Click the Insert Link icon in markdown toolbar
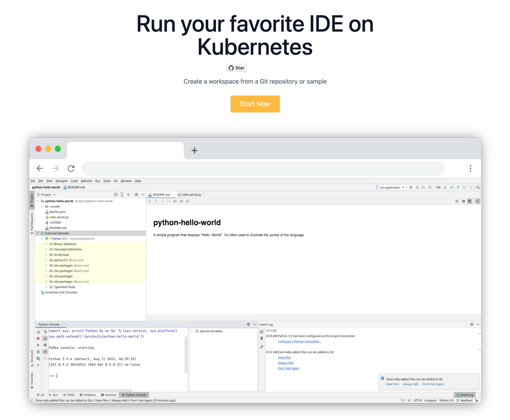 [188, 201]
